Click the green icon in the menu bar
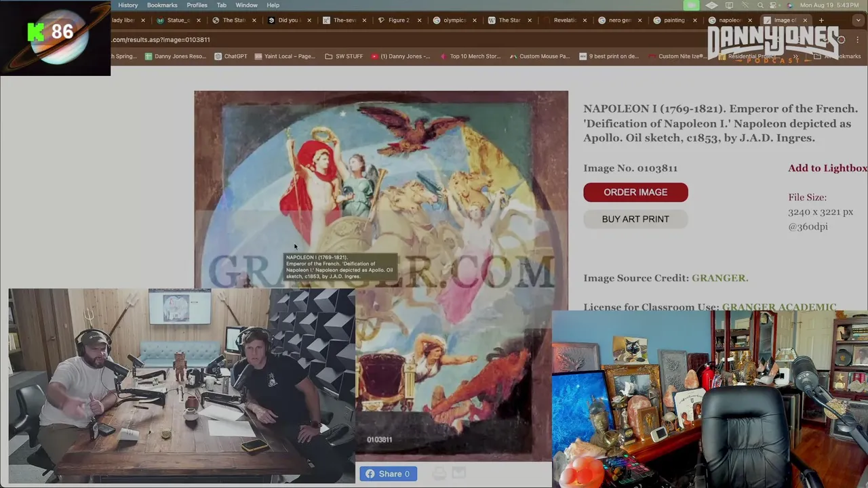This screenshot has width=868, height=488. (691, 5)
